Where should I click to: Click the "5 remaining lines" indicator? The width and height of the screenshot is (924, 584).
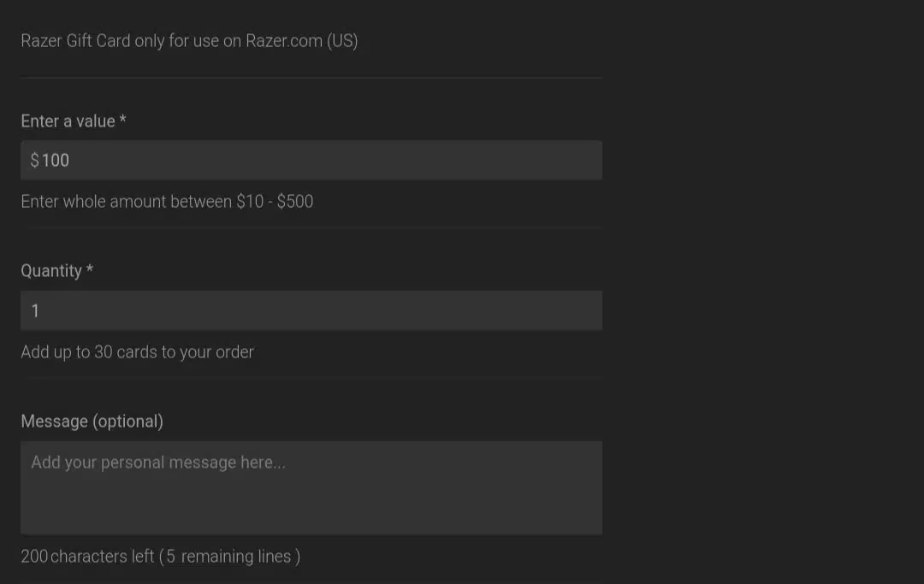(x=228, y=557)
